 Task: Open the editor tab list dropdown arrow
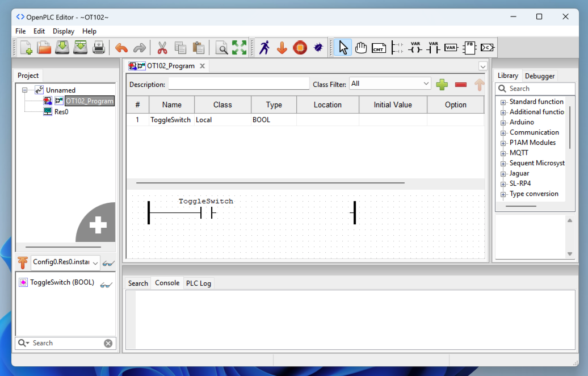[482, 66]
